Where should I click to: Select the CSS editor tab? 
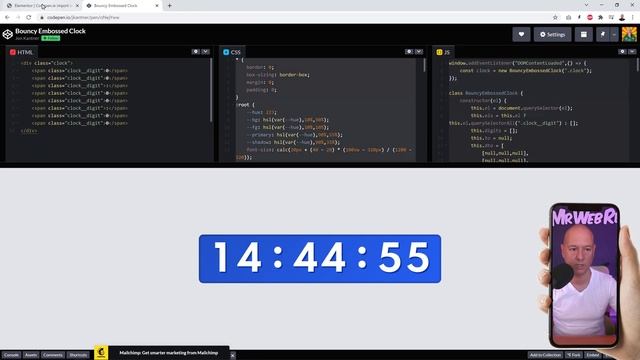pos(232,52)
